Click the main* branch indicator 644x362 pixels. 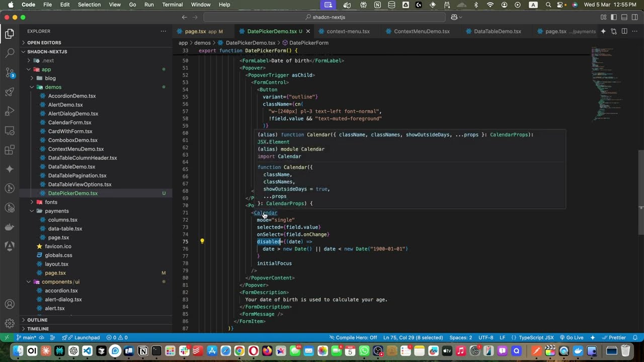click(x=29, y=337)
